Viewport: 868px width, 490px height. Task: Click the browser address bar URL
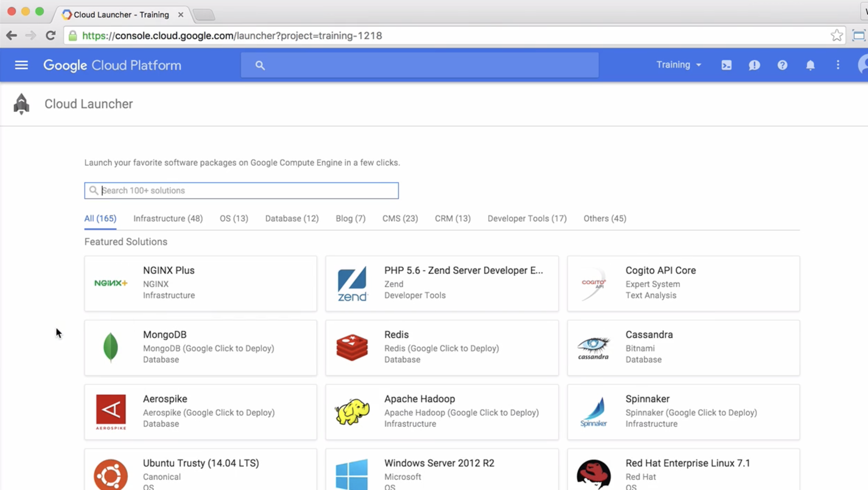pyautogui.click(x=232, y=36)
